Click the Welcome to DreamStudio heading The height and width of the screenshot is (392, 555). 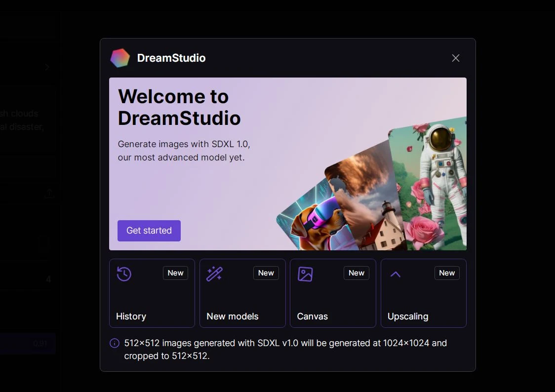pyautogui.click(x=179, y=107)
